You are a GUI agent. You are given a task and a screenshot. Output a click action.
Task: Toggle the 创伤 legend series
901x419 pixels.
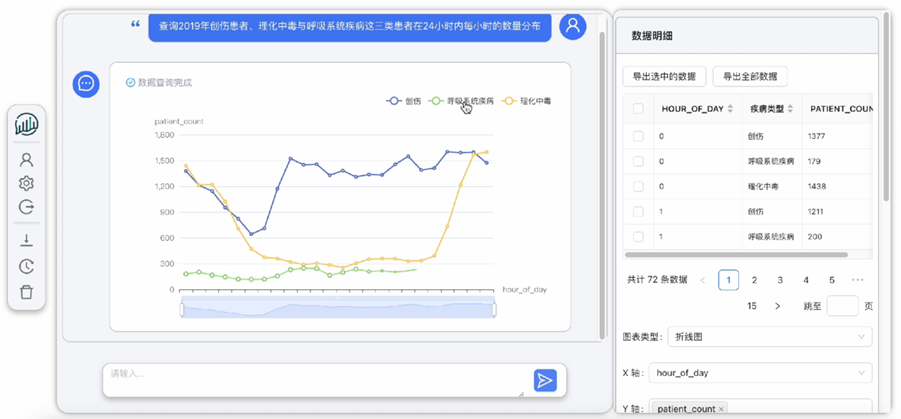tap(404, 101)
